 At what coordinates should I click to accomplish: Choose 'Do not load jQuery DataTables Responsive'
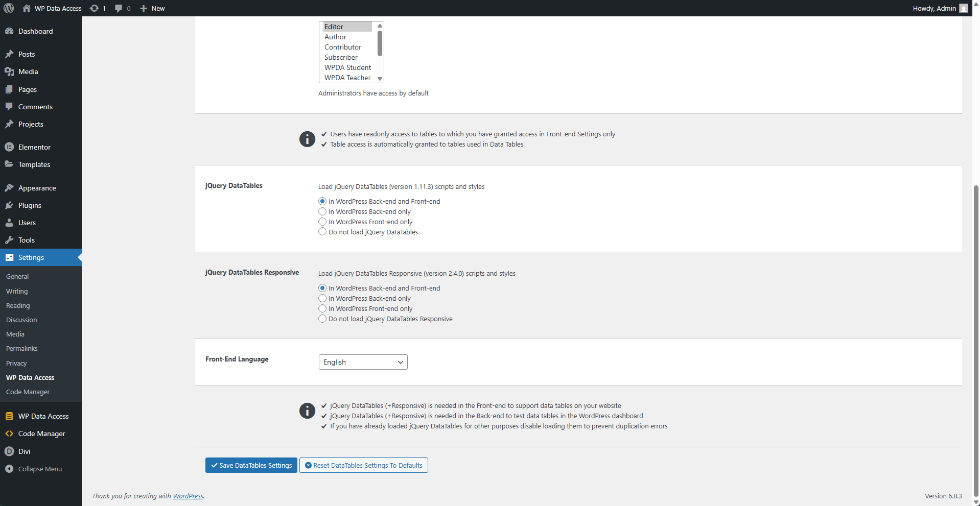(322, 319)
